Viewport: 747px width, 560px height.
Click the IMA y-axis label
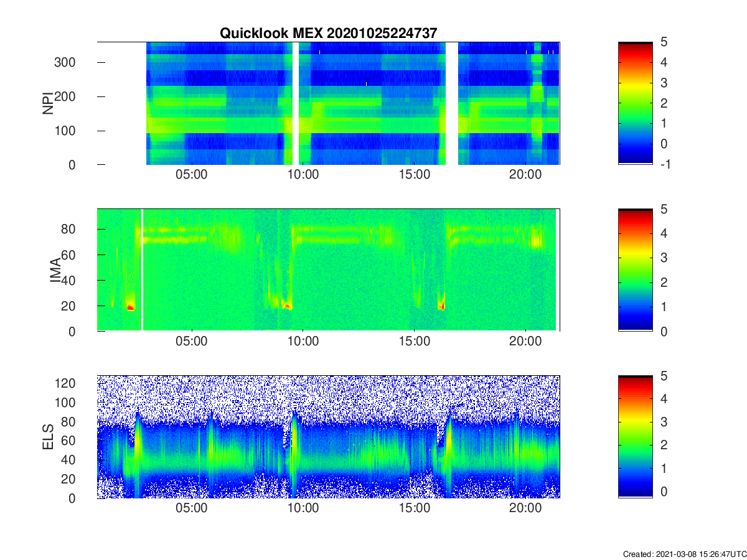pos(55,270)
